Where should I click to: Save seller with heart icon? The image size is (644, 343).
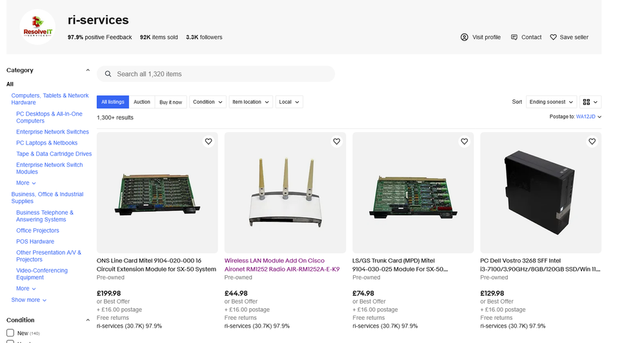(x=553, y=37)
